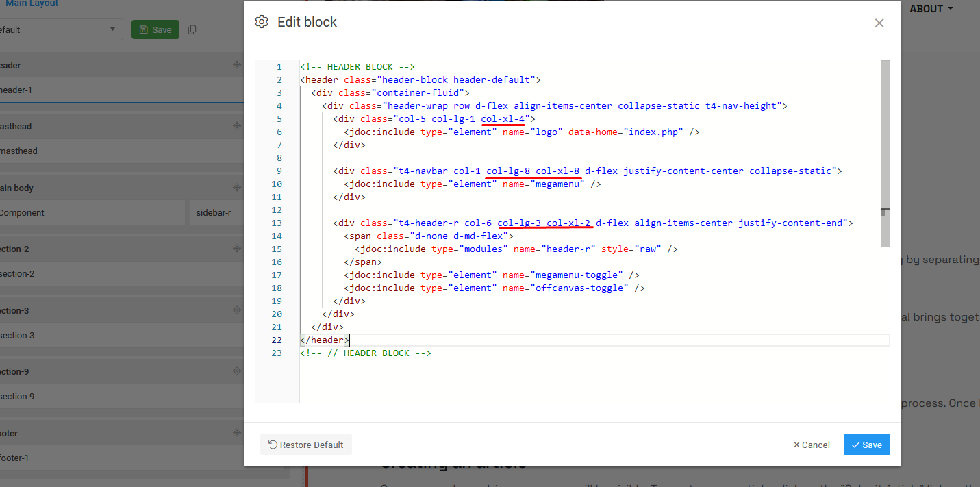
Task: Restore Default block code
Action: tap(305, 445)
